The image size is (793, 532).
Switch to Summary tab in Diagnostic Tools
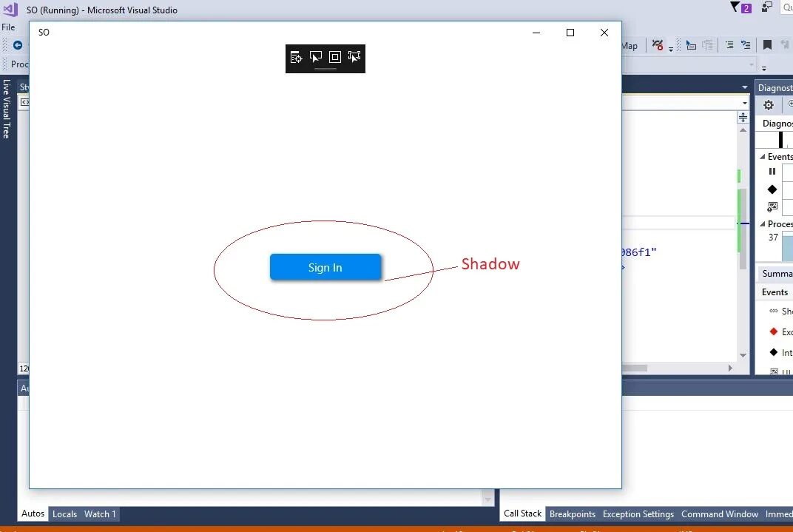777,274
